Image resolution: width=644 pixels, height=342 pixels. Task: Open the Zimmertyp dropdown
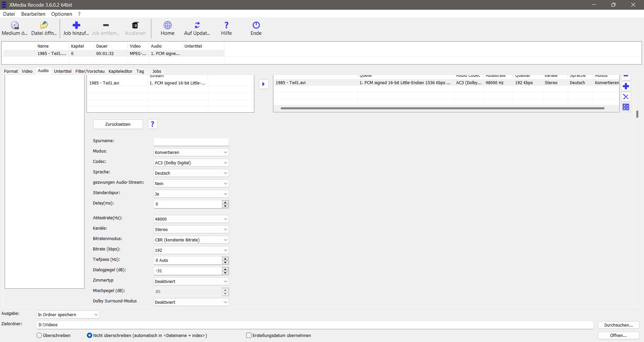(191, 281)
